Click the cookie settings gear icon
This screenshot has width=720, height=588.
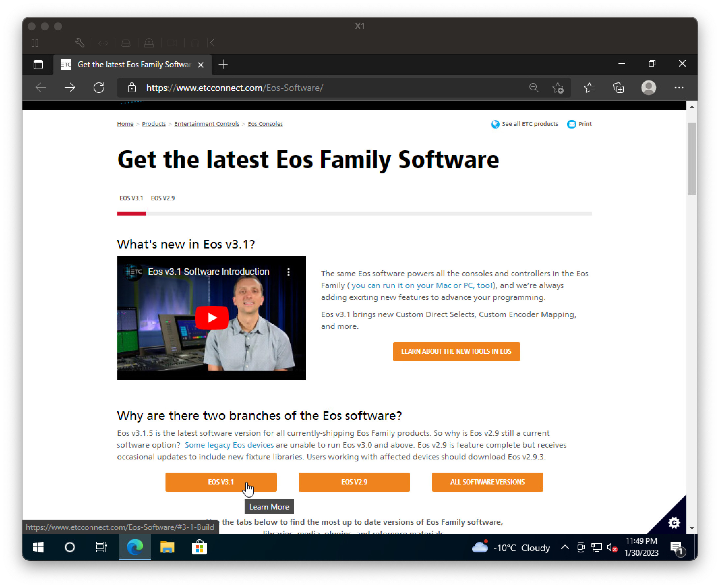click(674, 523)
